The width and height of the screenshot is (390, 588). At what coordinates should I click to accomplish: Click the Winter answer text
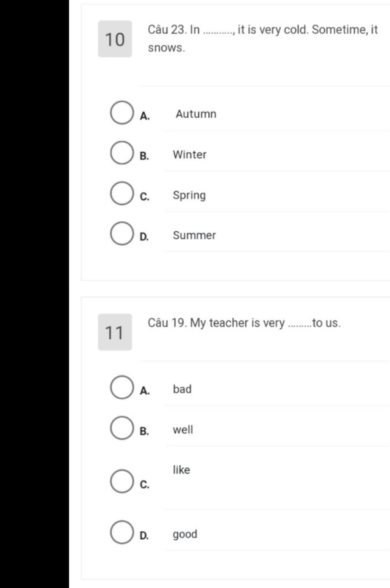pyautogui.click(x=190, y=155)
